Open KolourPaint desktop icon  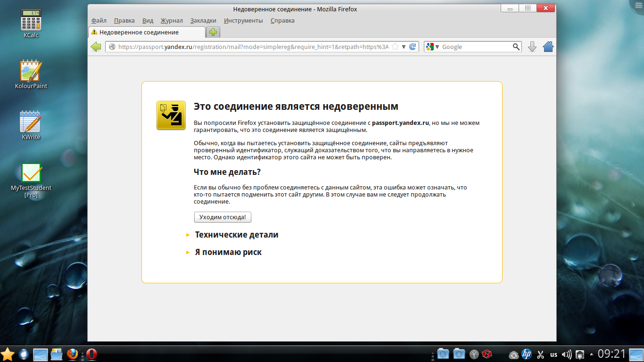click(x=31, y=74)
